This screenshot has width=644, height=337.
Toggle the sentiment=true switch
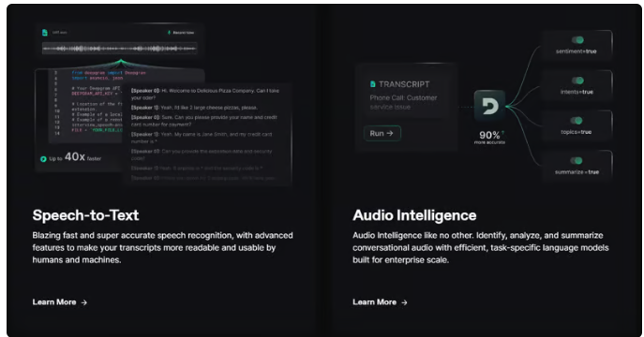[577, 39]
